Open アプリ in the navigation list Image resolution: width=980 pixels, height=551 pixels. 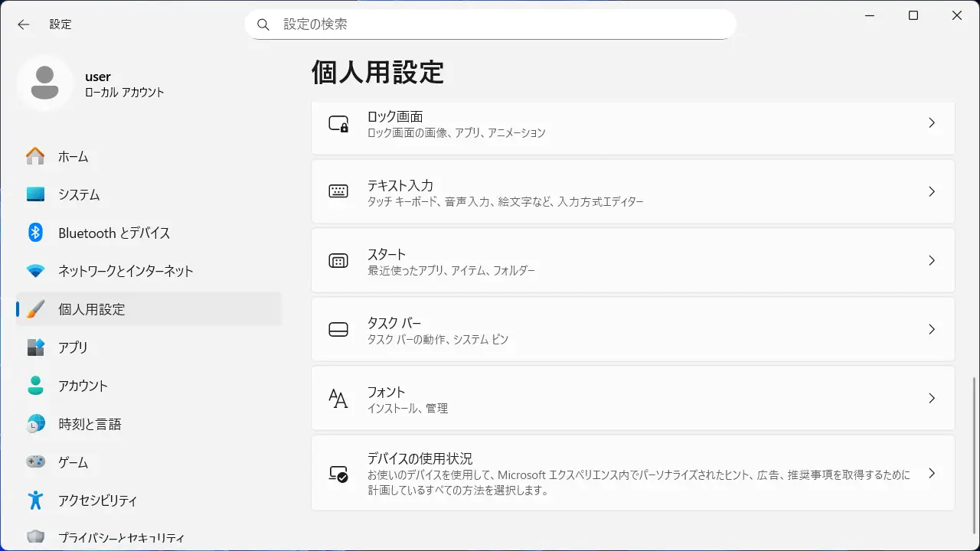pos(73,347)
